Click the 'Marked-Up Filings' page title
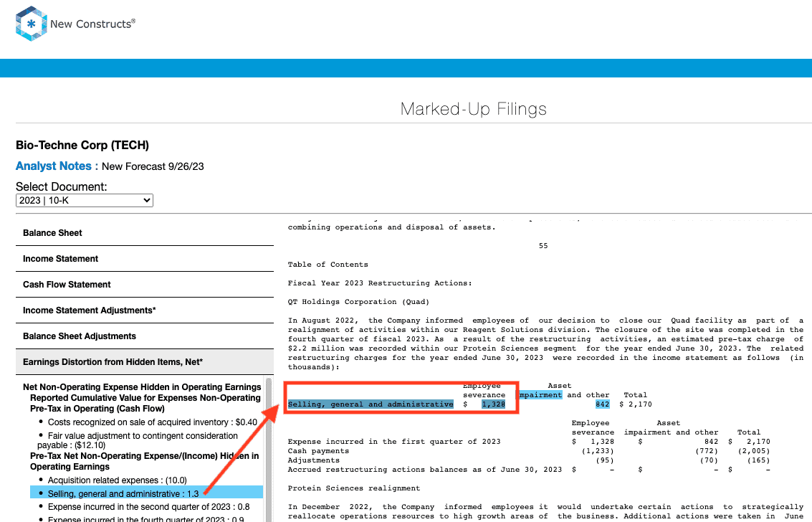812x522 pixels. pos(473,109)
